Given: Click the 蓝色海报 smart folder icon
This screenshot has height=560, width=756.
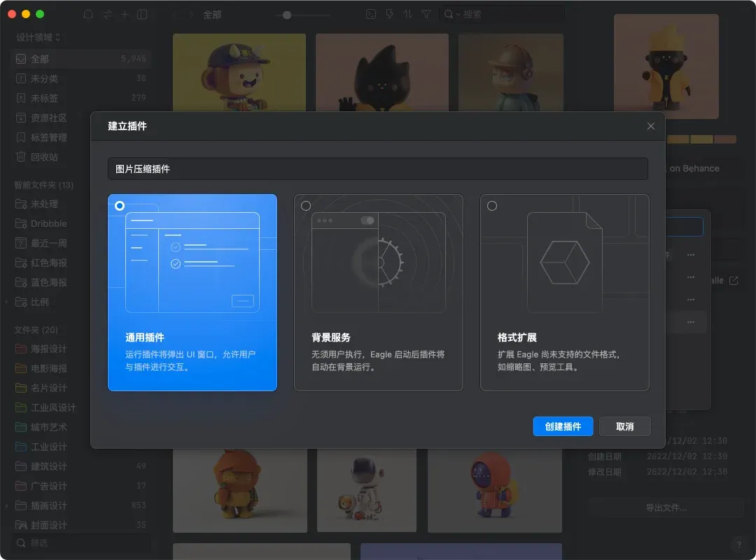Looking at the screenshot, I should coord(21,282).
